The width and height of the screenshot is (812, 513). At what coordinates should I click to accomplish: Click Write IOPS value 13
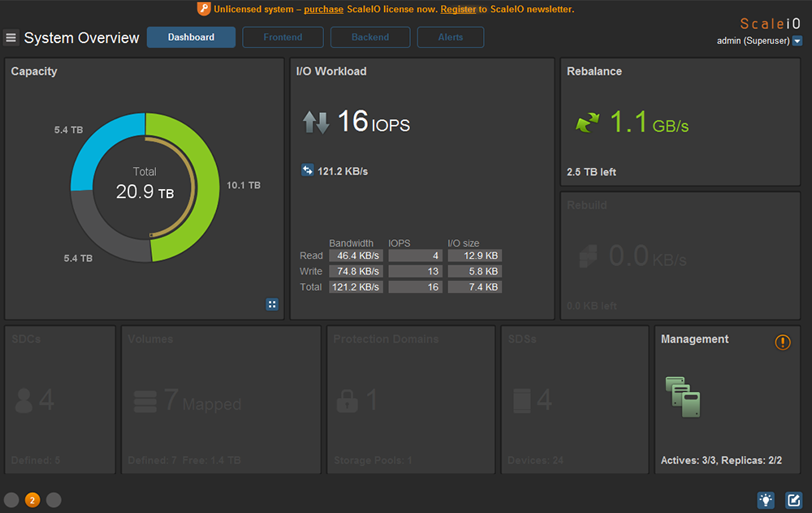(415, 271)
